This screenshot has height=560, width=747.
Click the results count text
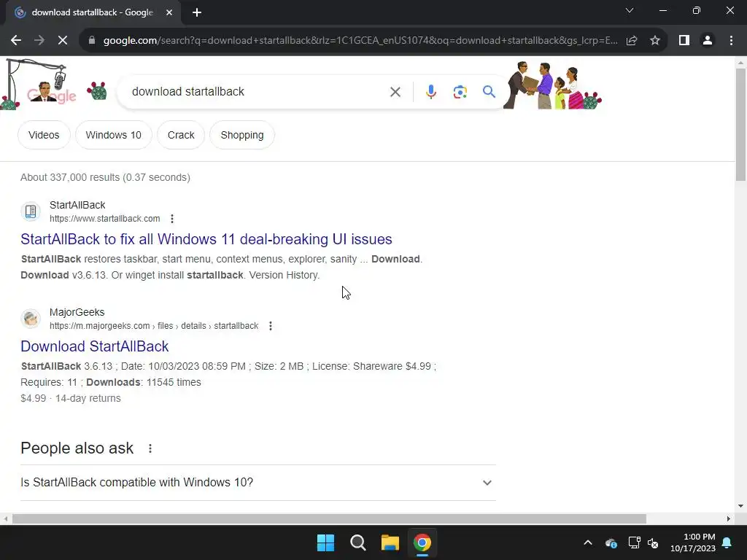(105, 178)
